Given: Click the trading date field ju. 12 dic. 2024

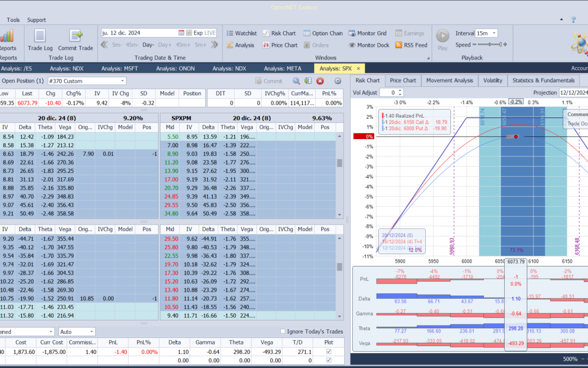Looking at the screenshot, I should 139,33.
